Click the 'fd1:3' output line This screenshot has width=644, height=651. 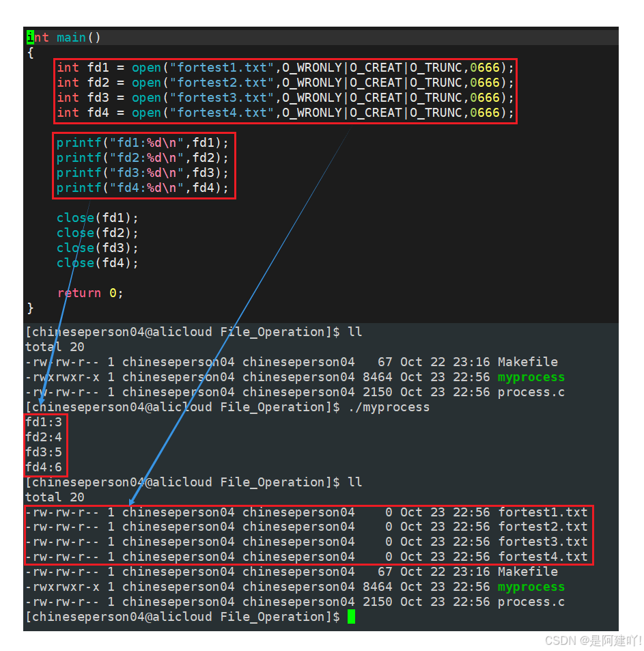click(x=44, y=422)
